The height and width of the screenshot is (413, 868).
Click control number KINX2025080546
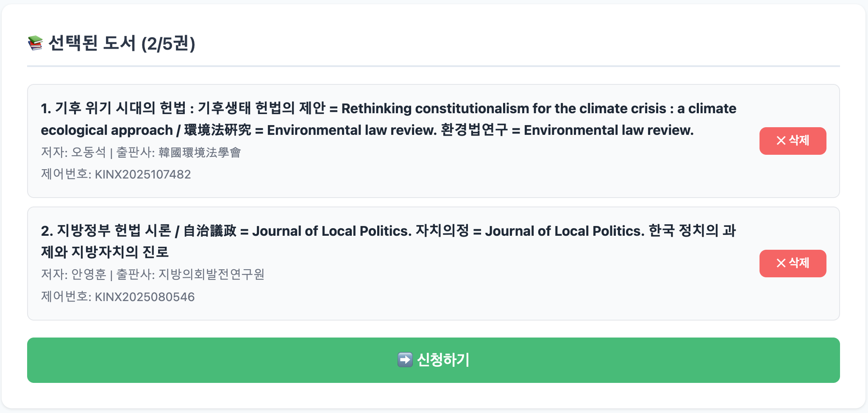coord(145,297)
